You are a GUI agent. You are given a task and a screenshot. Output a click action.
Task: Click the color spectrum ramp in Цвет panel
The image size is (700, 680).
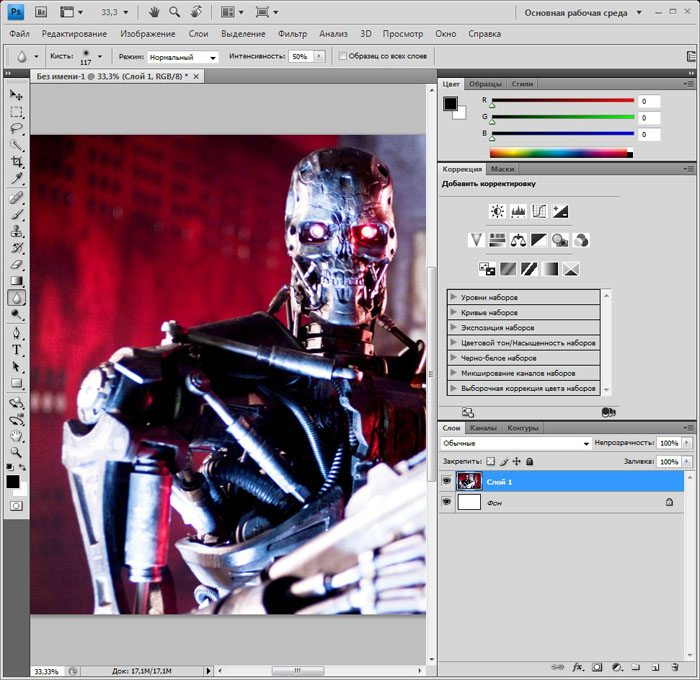coord(560,153)
